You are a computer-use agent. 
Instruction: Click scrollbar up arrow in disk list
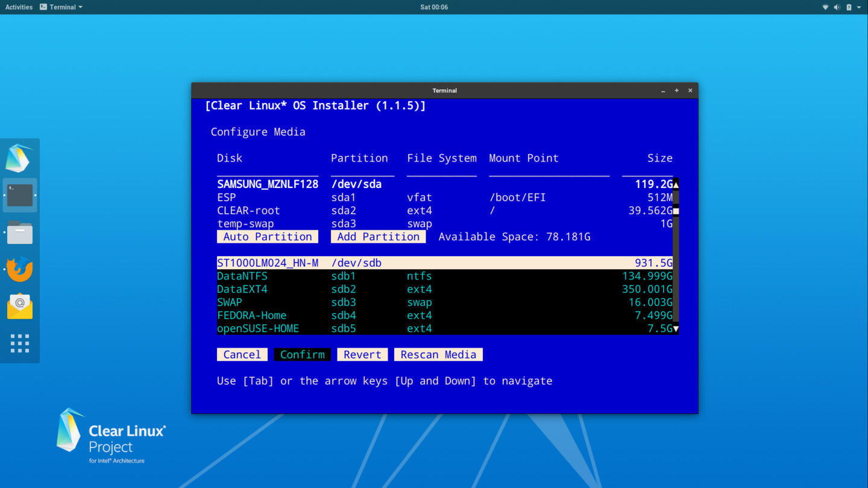point(676,184)
